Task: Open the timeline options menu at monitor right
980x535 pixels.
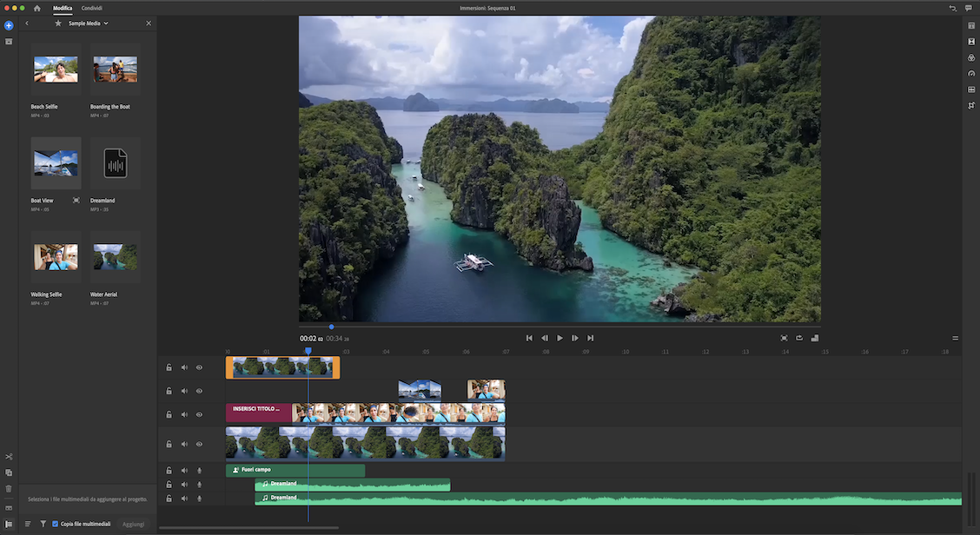Action: point(956,338)
